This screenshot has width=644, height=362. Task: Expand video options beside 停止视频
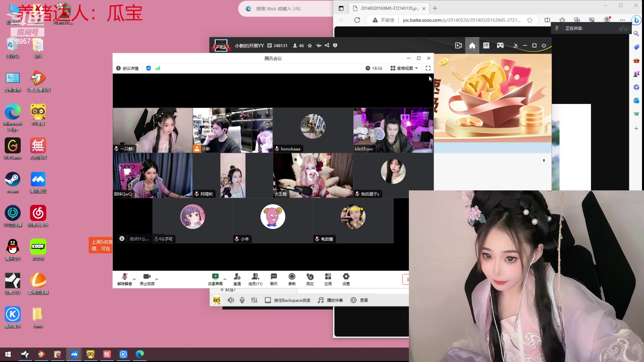point(157,279)
